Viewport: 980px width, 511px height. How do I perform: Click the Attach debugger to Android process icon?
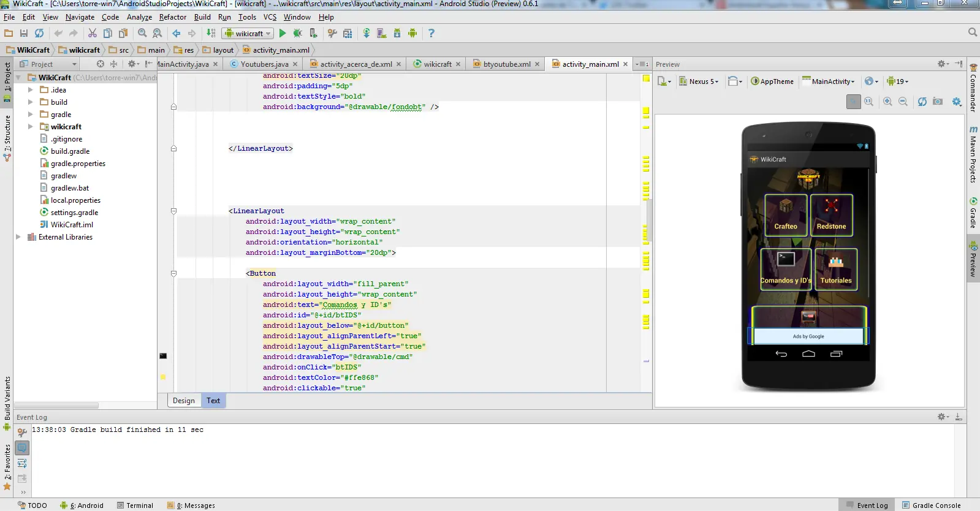313,33
